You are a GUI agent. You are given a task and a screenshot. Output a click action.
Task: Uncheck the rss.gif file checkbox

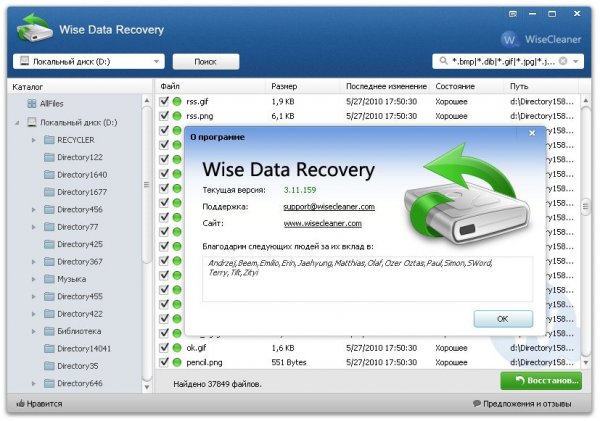[x=164, y=101]
